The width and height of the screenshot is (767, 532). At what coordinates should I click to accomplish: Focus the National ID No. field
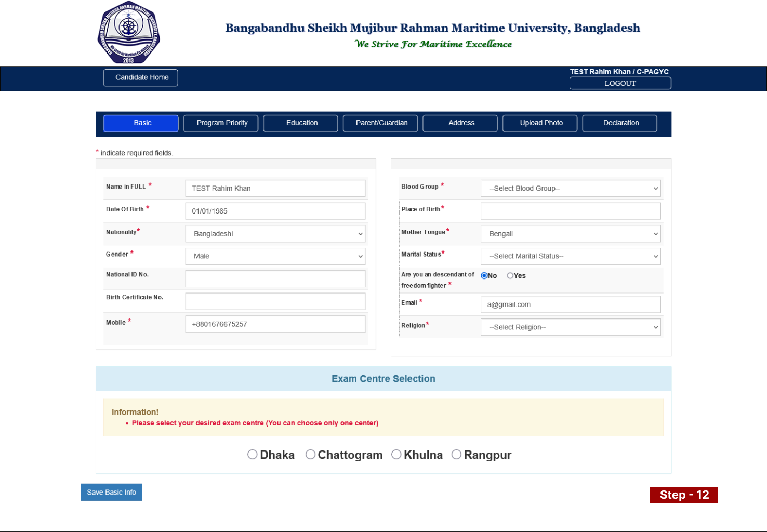pos(275,279)
